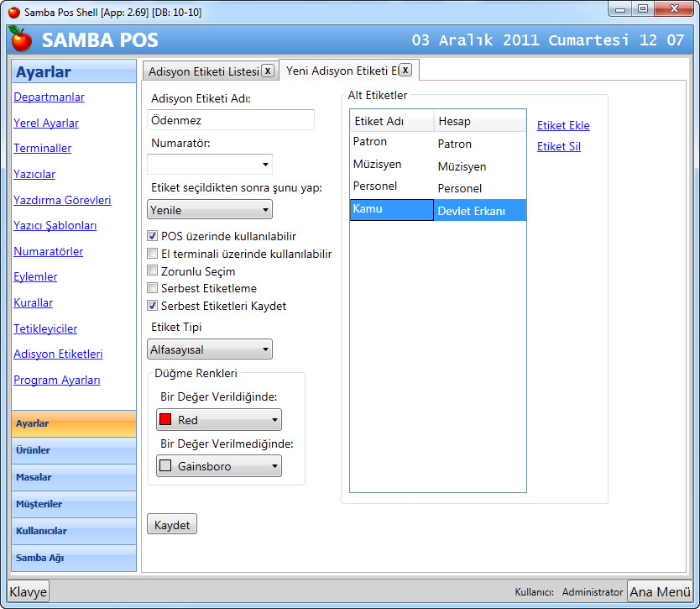Screen dimensions: 700x609
Task: Switch to Müşteriler section
Action: [74, 504]
